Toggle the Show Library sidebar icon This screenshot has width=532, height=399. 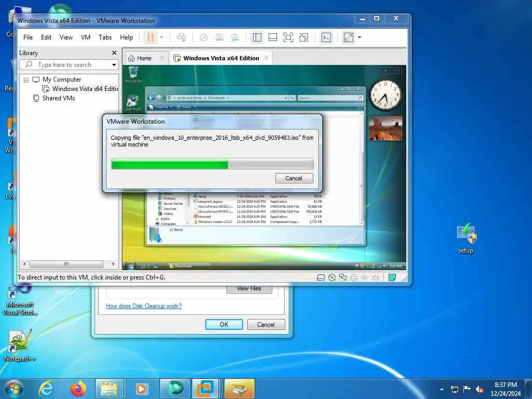[257, 37]
